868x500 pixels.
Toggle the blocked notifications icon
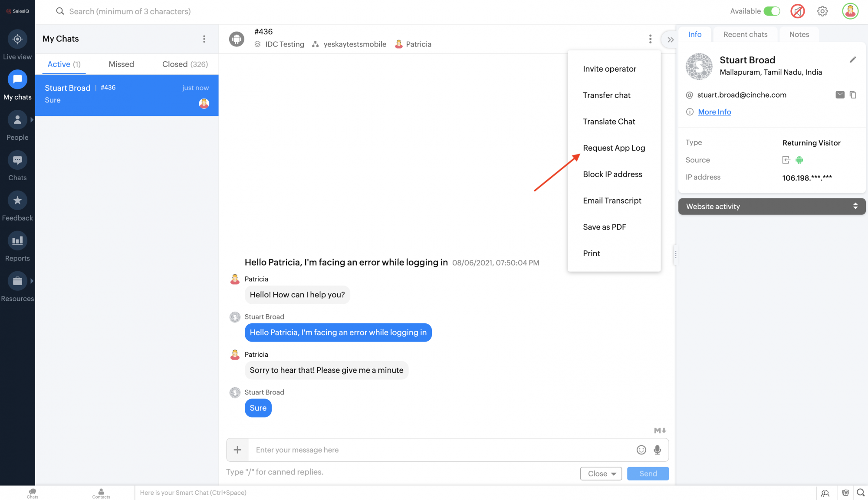coord(798,11)
